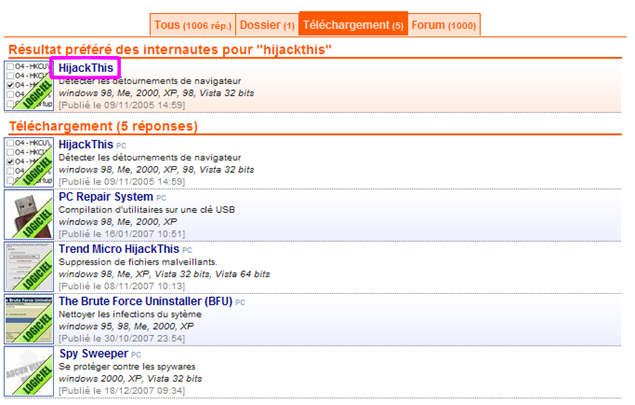The width and height of the screenshot is (635, 405).
Task: Click the Trend Micro HijackThis thumbnail
Action: tap(29, 266)
